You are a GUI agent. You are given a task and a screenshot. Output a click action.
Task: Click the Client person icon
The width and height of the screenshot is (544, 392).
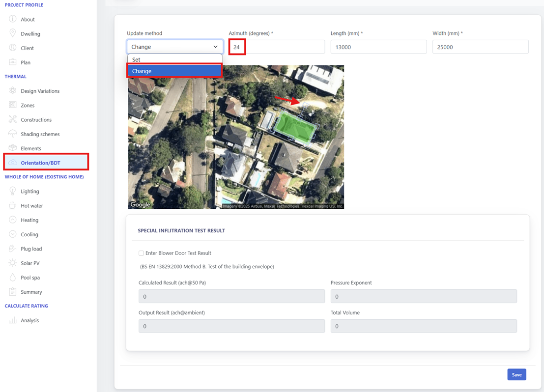pyautogui.click(x=12, y=48)
